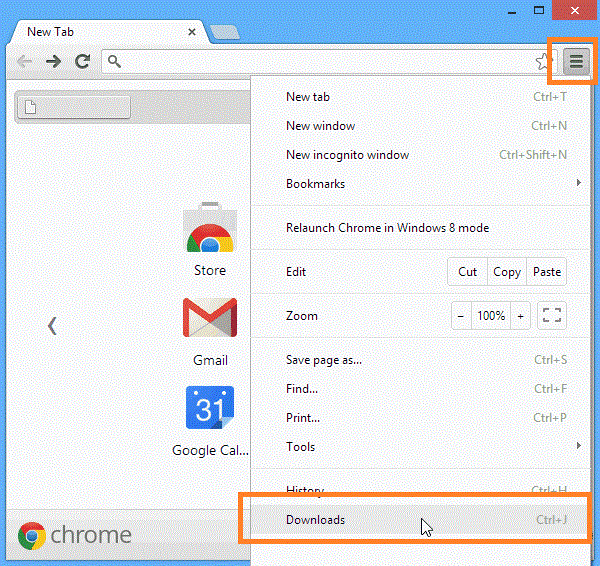Click the previous page chevron on New Tab
The image size is (600, 566).
52,326
